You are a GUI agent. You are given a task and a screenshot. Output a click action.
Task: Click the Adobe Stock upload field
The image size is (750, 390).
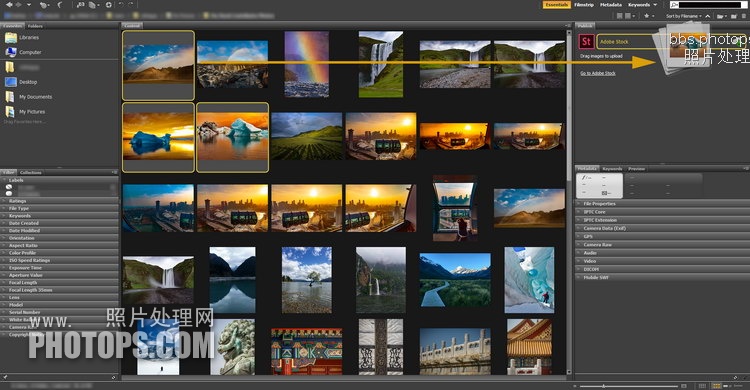672,42
